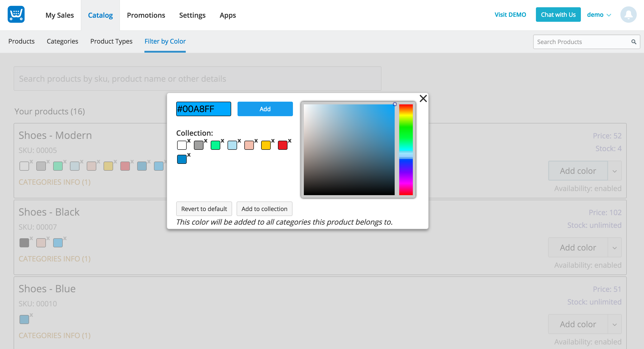644x349 pixels.
Task: Remove the white swatch from collection
Action: coord(189,141)
